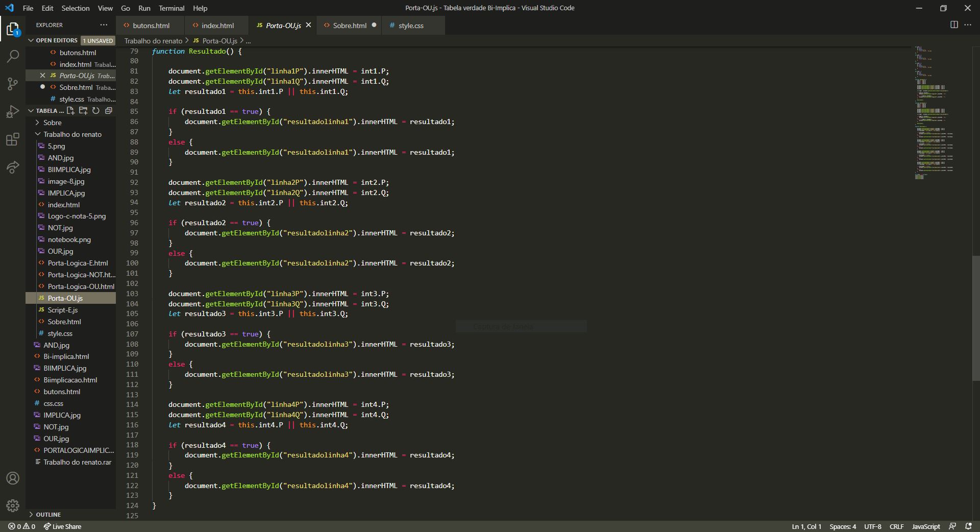The height and width of the screenshot is (532, 980).
Task: Open the Edit menu
Action: click(47, 8)
